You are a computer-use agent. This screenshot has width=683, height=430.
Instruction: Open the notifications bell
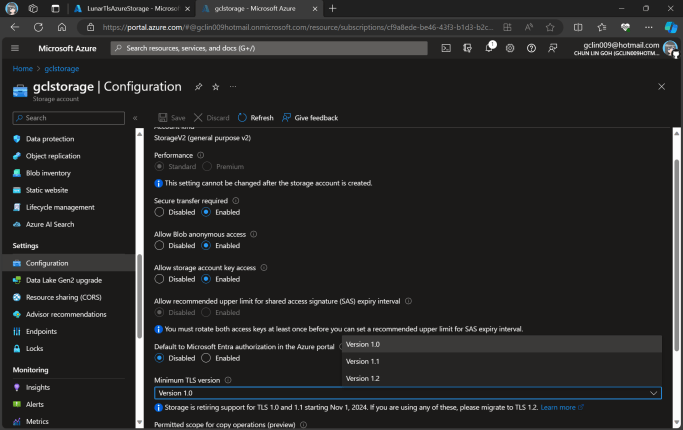click(490, 47)
